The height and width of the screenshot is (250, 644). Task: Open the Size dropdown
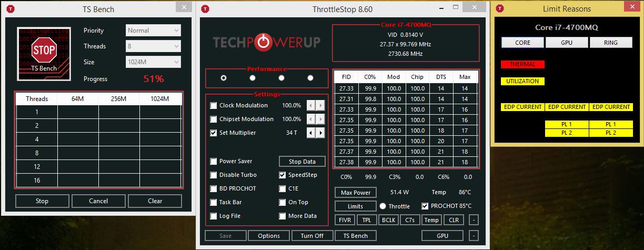[x=153, y=62]
